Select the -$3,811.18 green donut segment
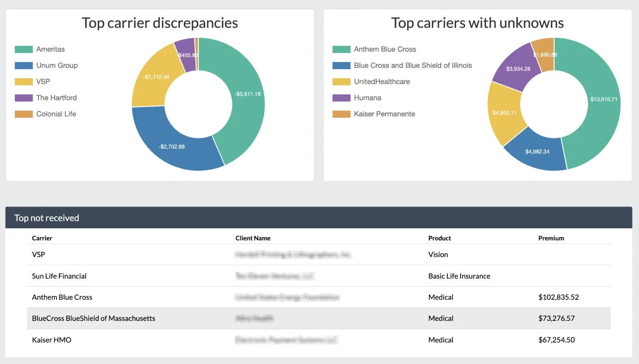Image resolution: width=639 pixels, height=364 pixels. pyautogui.click(x=248, y=94)
